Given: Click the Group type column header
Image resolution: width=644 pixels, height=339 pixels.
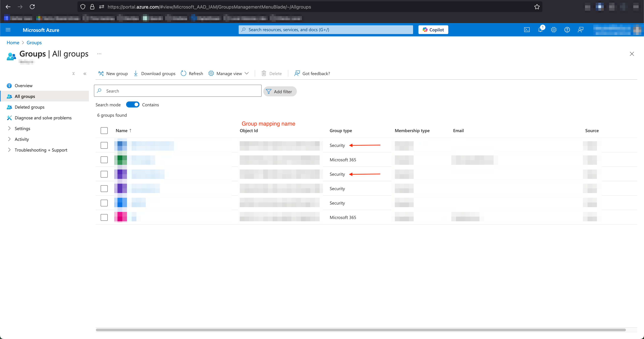Looking at the screenshot, I should 341,130.
